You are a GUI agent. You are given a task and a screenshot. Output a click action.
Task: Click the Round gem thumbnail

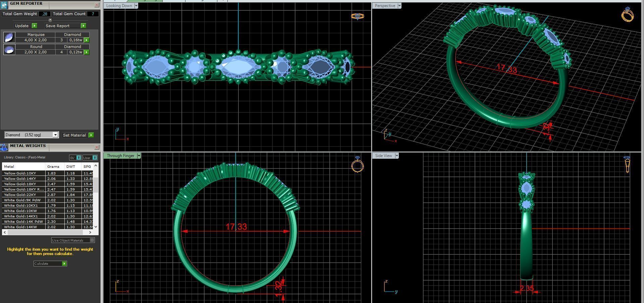9,50
